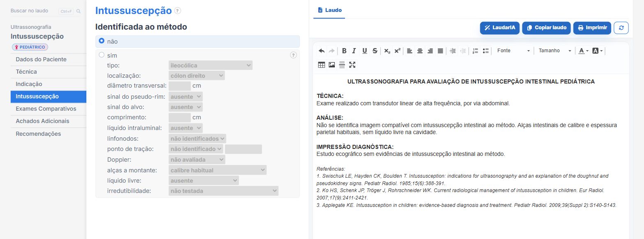Screen dimensions: 644x239
Task: Apply subscript formatting
Action: (387, 51)
